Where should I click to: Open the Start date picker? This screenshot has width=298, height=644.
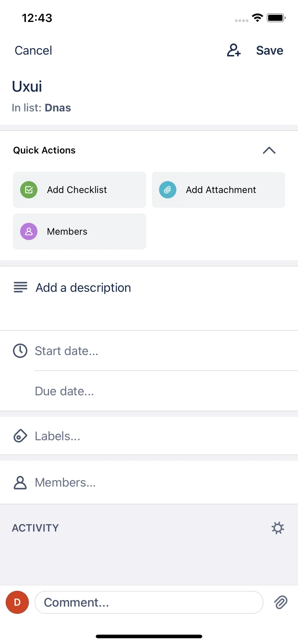149,351
